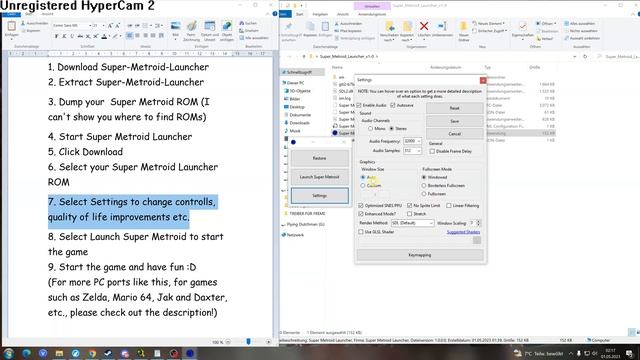
Task: Open font family dropdown in WordPad
Action: click(90, 26)
